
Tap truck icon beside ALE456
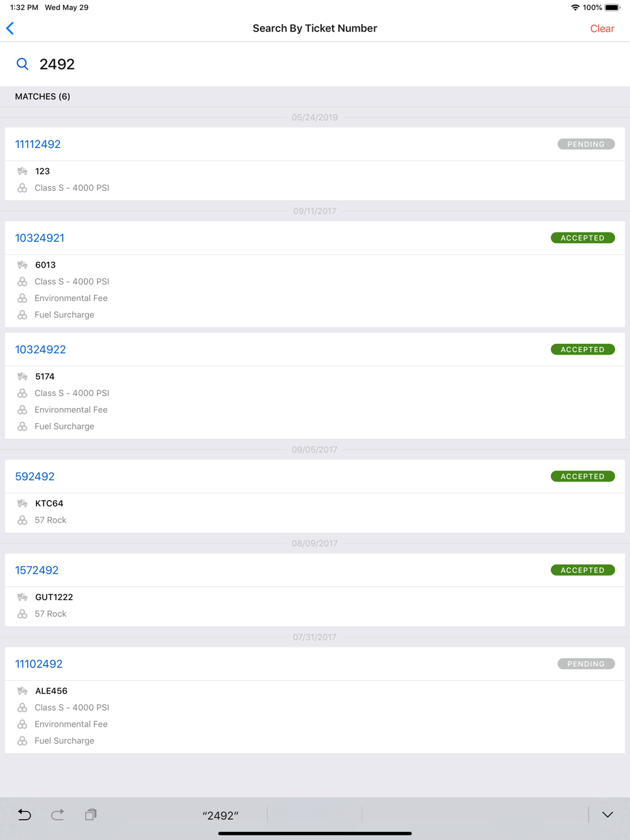(x=23, y=691)
